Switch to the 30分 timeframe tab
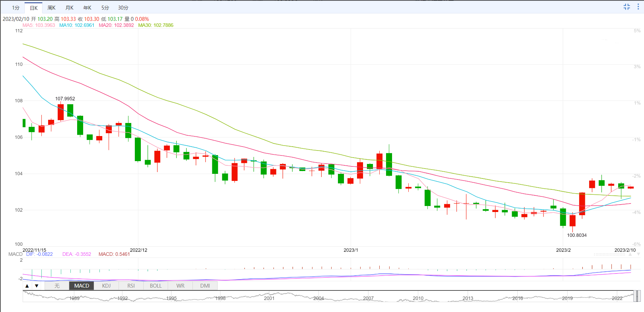The width and height of the screenshot is (644, 312). 123,8
